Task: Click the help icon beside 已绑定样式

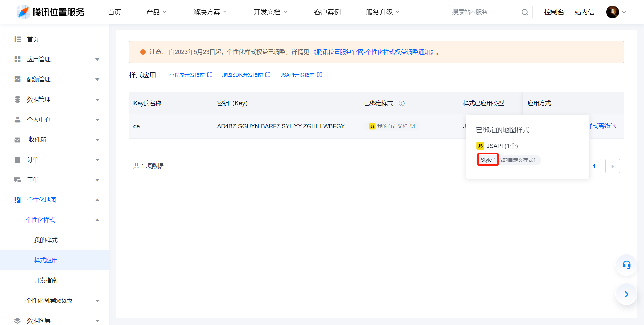Action: (401, 103)
